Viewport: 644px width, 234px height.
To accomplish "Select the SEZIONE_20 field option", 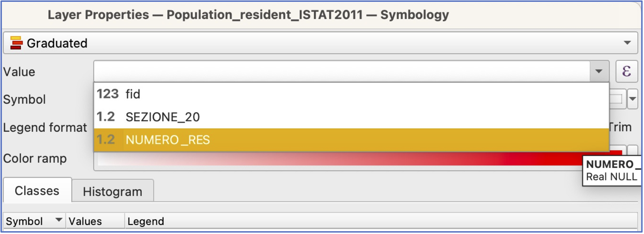I will pos(351,117).
